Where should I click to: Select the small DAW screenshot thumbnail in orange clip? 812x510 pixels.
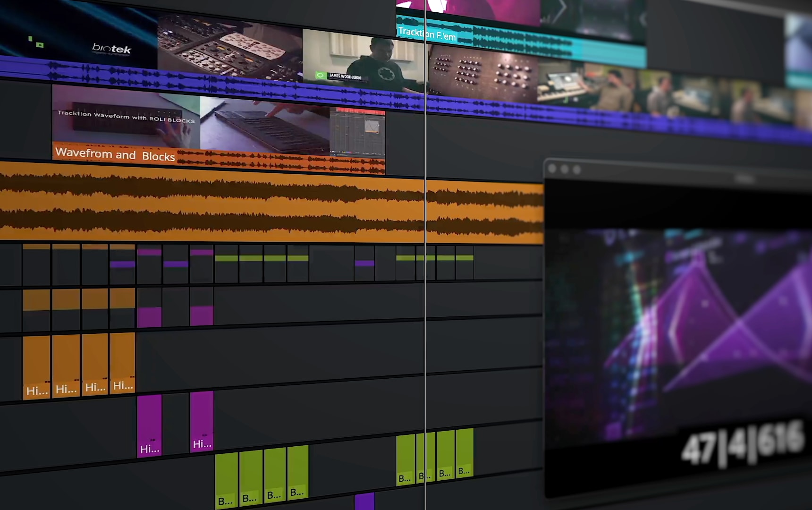tap(357, 133)
